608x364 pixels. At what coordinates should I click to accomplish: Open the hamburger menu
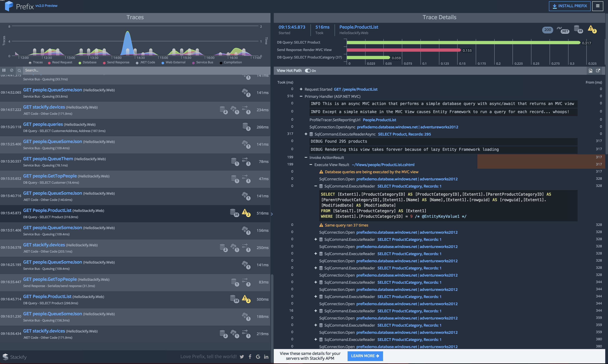click(x=597, y=6)
